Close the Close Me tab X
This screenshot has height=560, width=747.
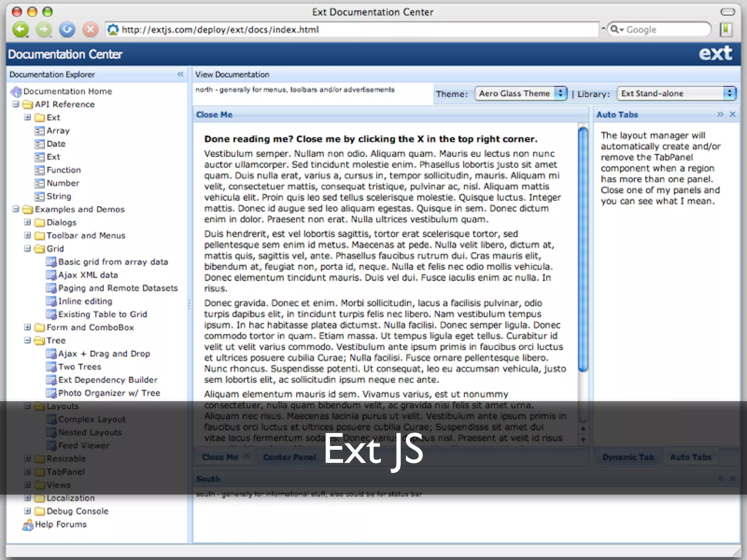coord(247,455)
